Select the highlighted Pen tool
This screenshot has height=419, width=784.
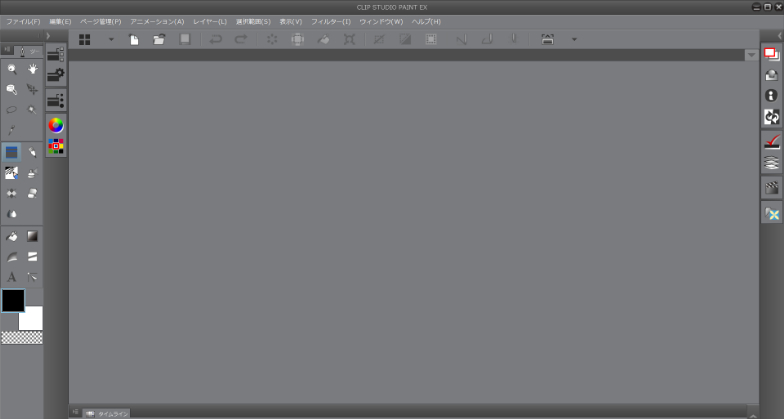click(x=12, y=152)
